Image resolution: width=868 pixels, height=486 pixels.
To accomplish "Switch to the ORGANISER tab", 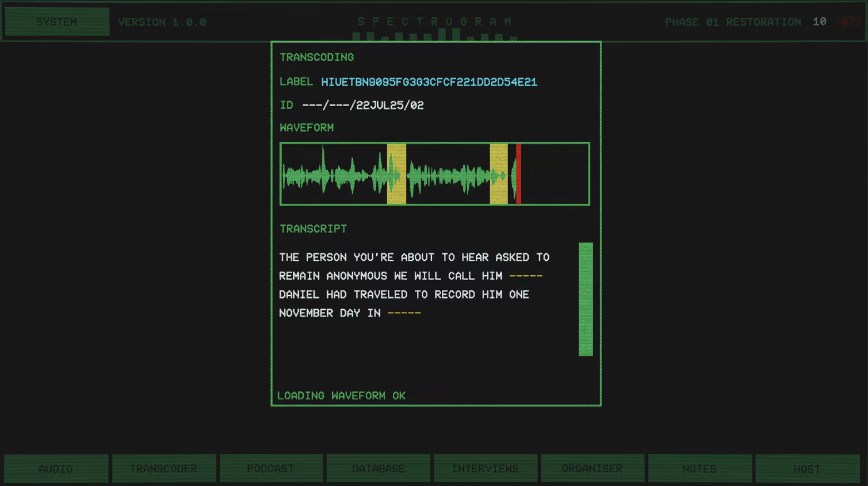I will pos(593,469).
